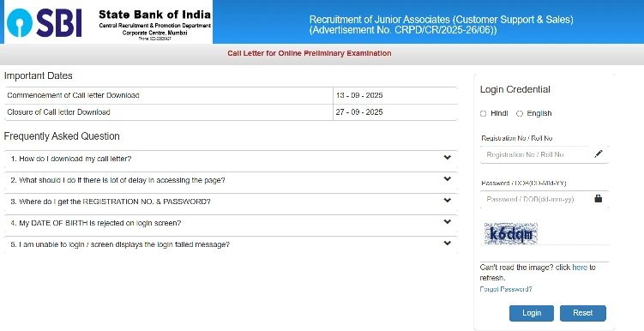Image resolution: width=644 pixels, height=331 pixels.
Task: Click the Login button
Action: (x=532, y=313)
